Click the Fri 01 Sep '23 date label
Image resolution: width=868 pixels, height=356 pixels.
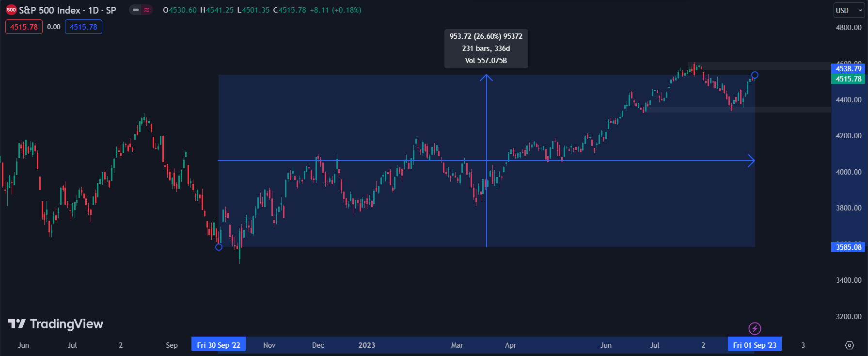tap(755, 345)
